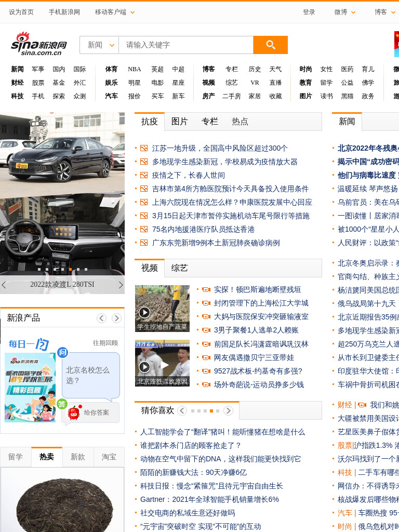Open 2022款凌渡L 280TSI caption link
This screenshot has height=532, width=399.
coord(62,285)
